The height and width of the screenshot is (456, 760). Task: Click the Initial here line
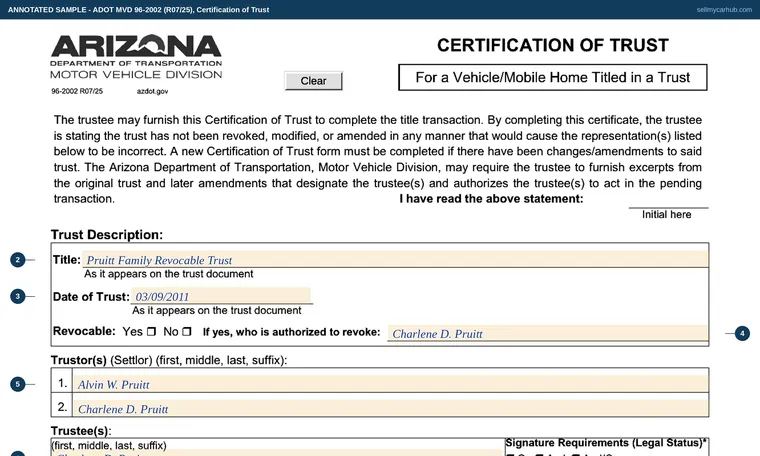click(668, 207)
